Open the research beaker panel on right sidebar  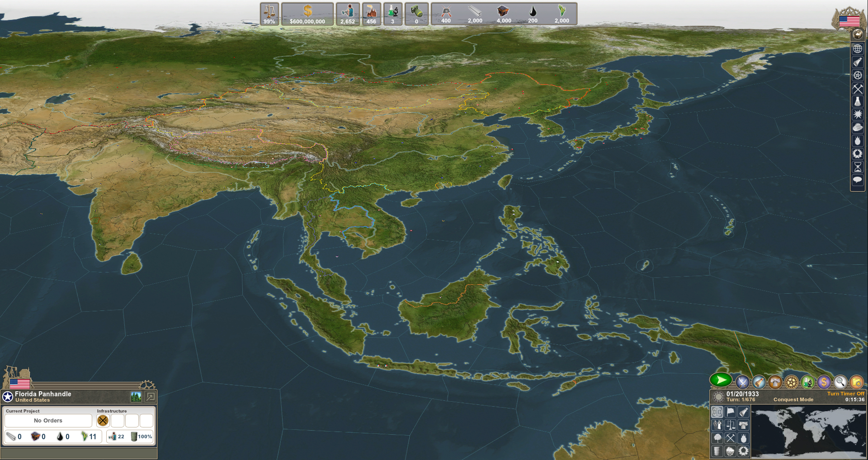tap(857, 102)
